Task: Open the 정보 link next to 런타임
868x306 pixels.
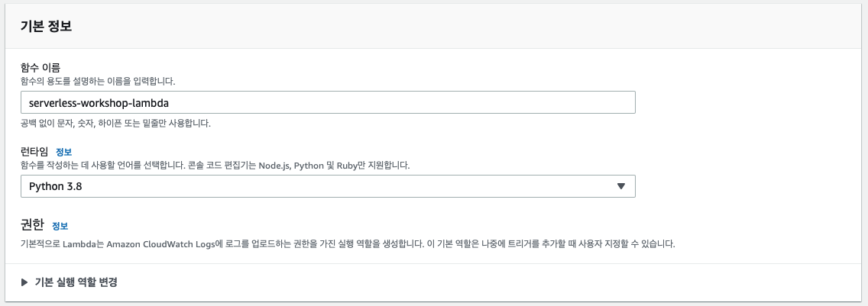Action: pos(63,152)
